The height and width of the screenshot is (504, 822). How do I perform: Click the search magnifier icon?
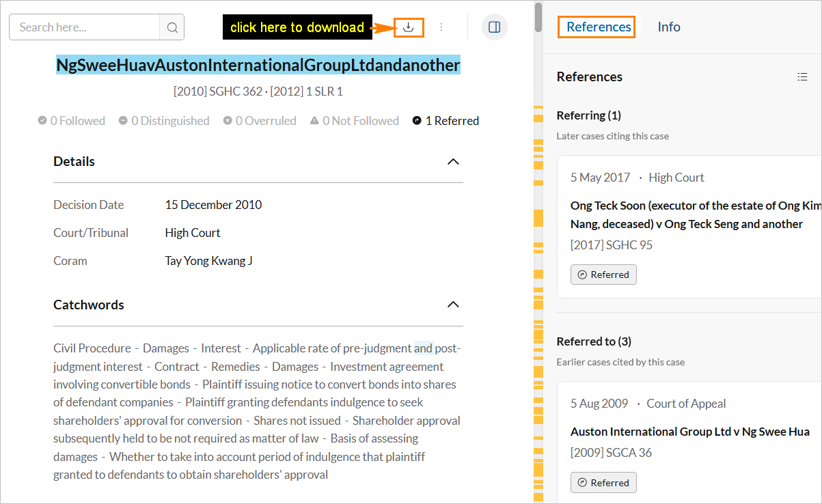172,27
